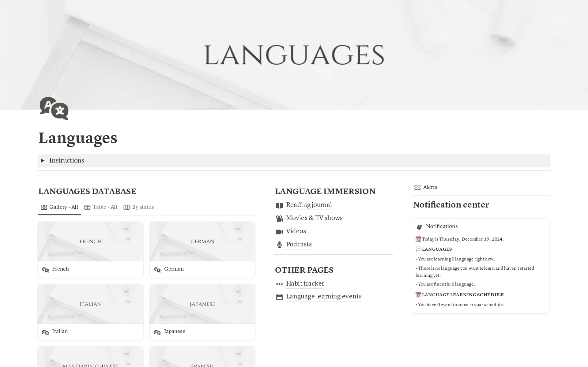Viewport: 588px width, 367px height.
Task: Open the Language learning events link
Action: [x=323, y=296]
